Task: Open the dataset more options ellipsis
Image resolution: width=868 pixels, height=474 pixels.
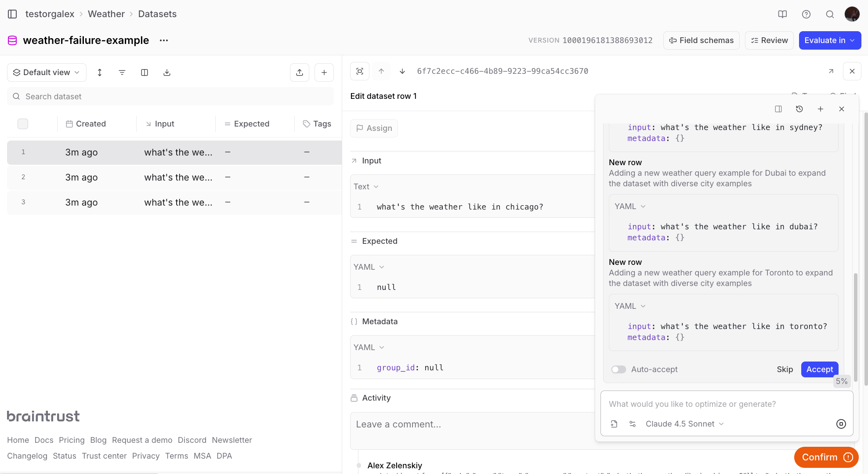Action: (x=164, y=40)
